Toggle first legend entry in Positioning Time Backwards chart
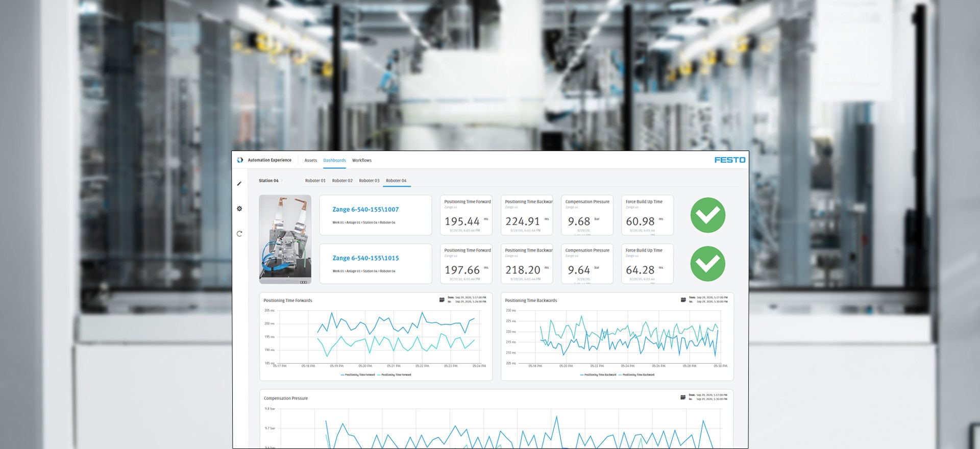The image size is (980, 449). [x=598, y=375]
